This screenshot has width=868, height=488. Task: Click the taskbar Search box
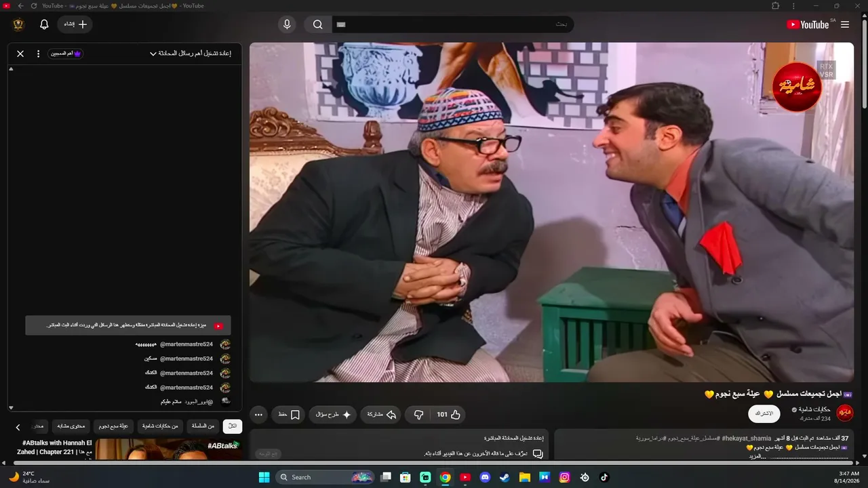pos(325,477)
